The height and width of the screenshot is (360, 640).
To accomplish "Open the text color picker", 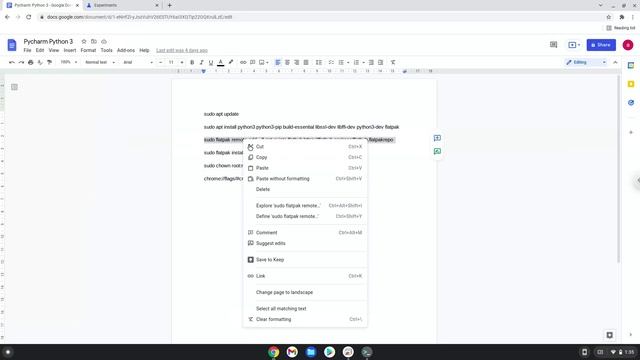I will [221, 62].
